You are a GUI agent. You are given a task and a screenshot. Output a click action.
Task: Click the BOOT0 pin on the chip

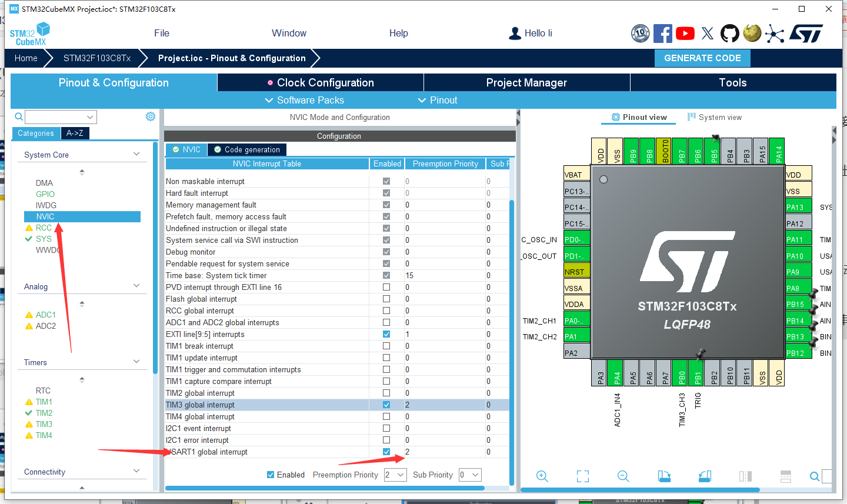coord(663,152)
